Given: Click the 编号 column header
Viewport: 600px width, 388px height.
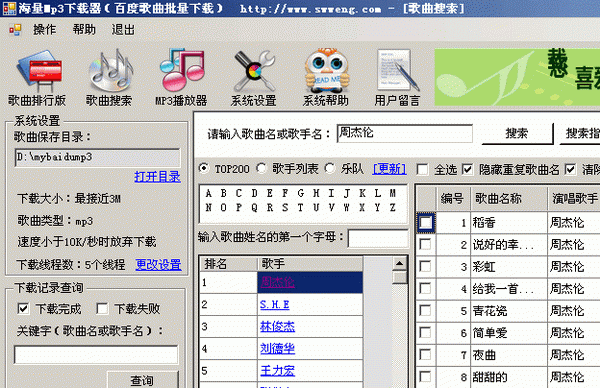Looking at the screenshot, I should 454,199.
